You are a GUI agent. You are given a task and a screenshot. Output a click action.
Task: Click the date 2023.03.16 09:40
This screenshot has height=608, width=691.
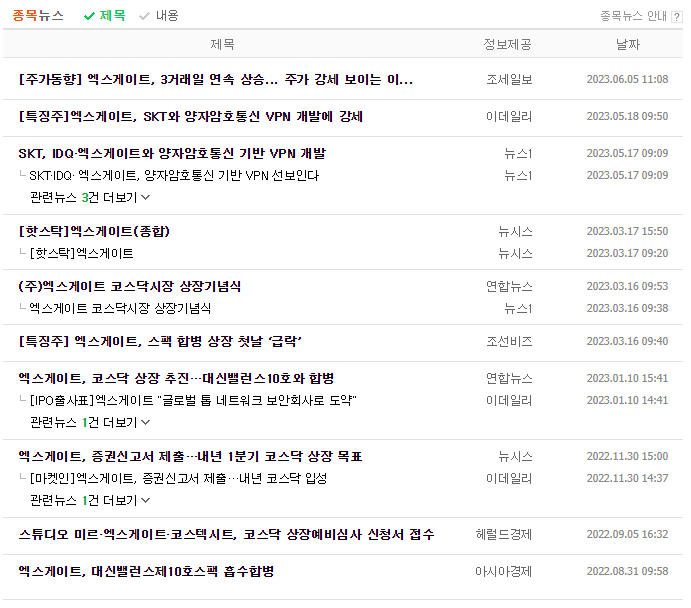pos(628,341)
